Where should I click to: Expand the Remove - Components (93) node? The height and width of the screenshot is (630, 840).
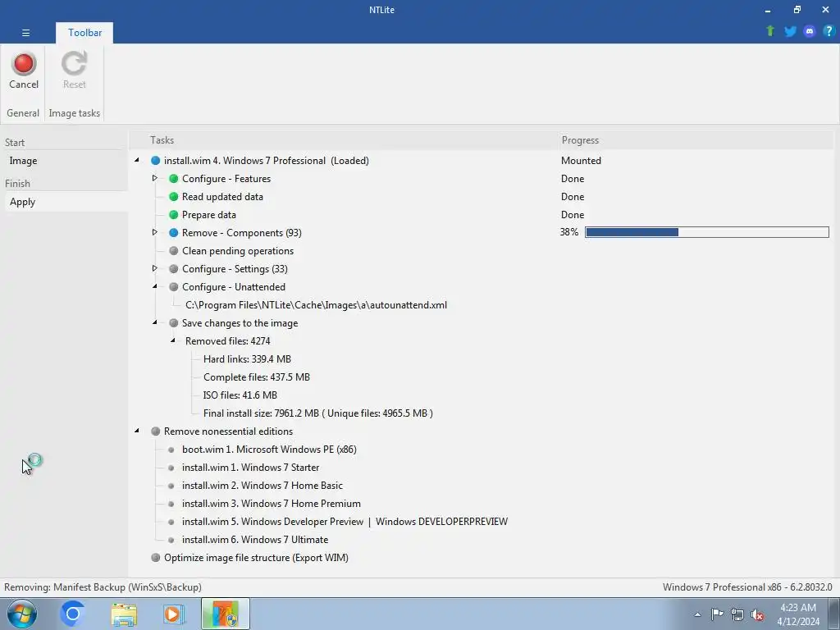pyautogui.click(x=155, y=232)
